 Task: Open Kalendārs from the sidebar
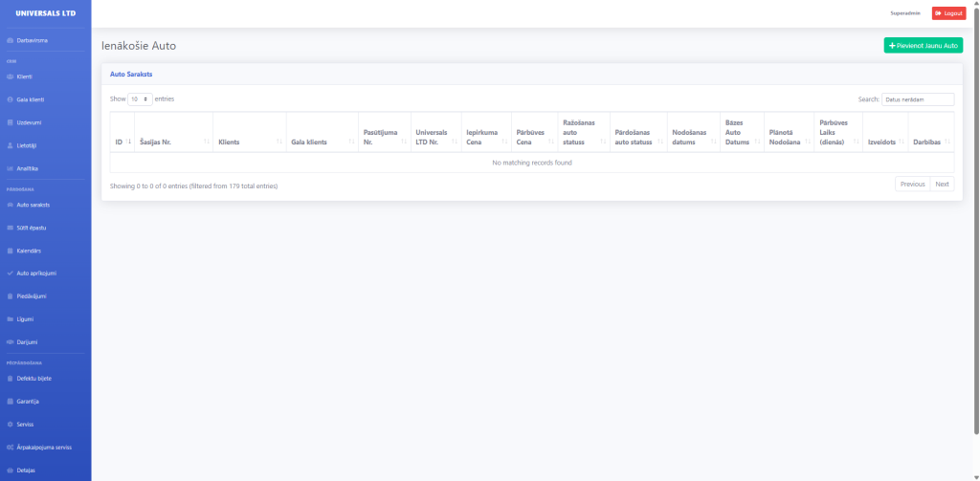click(x=10, y=251)
